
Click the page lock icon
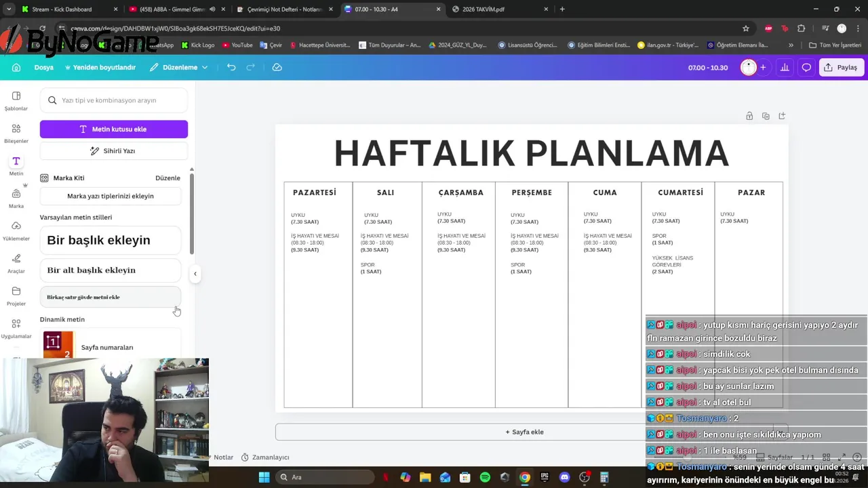749,116
